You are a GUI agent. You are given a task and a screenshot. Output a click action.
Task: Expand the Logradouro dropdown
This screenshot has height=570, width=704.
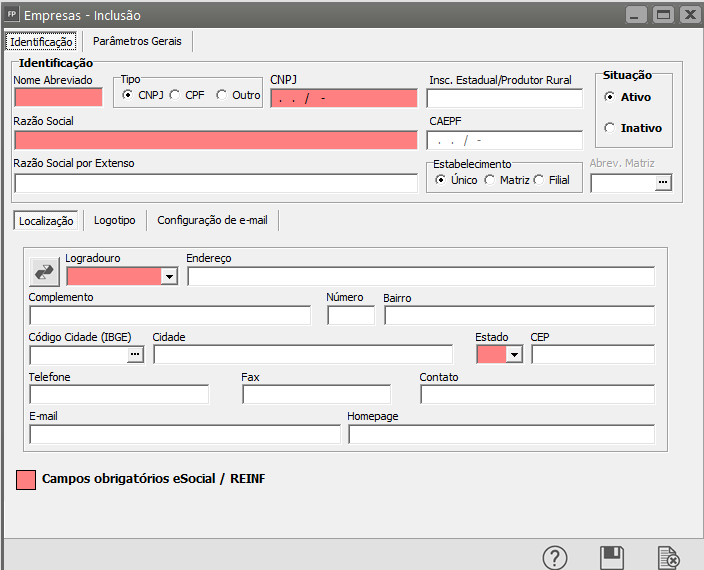(169, 276)
